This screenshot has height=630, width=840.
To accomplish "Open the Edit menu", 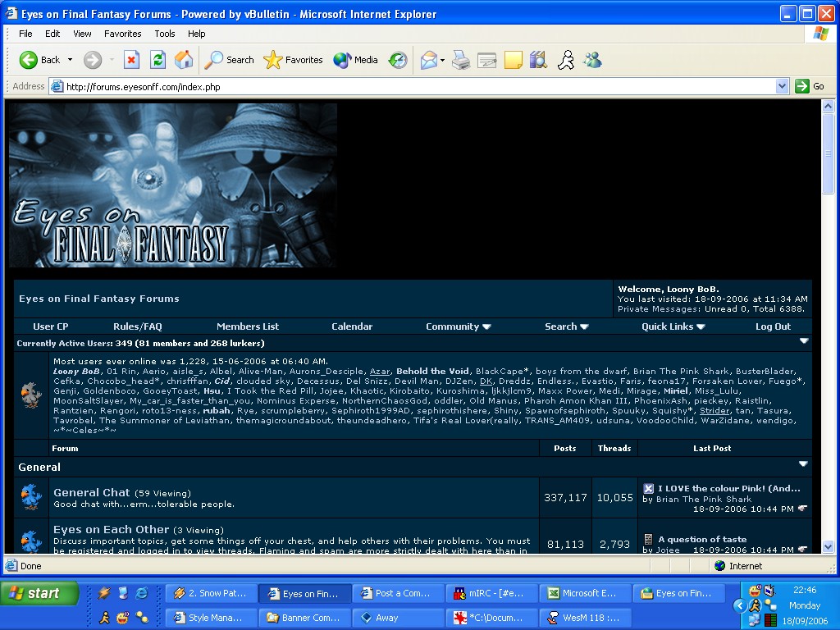I will tap(52, 33).
